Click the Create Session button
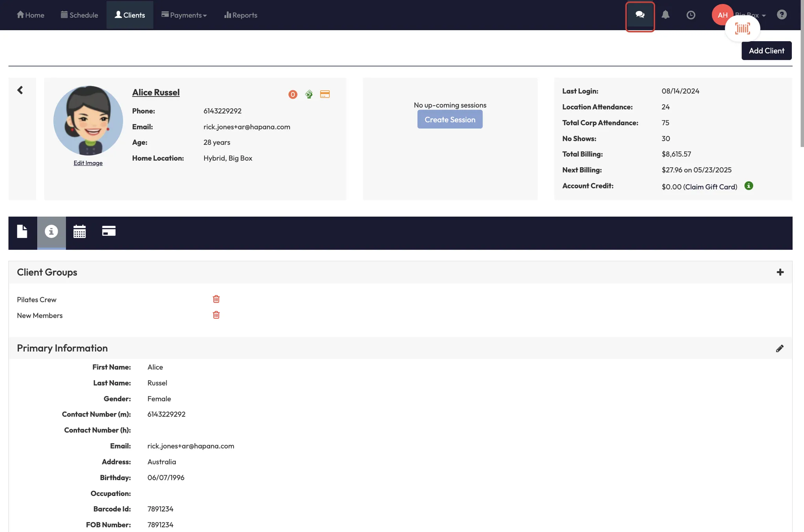 coord(450,119)
